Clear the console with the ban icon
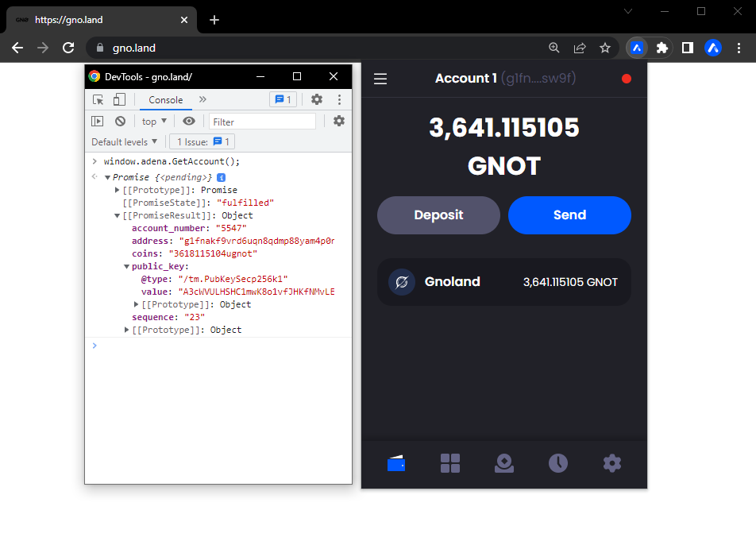 (120, 121)
